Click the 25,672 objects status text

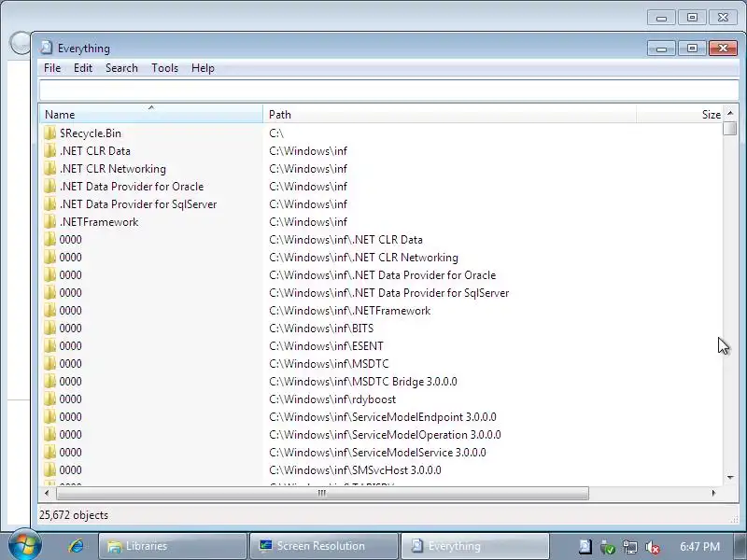point(74,515)
